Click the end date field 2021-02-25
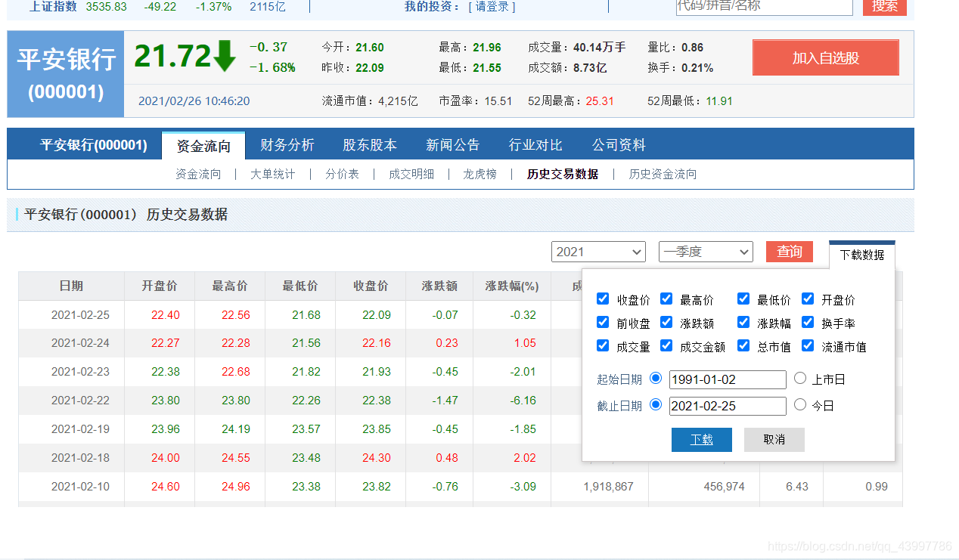 click(x=728, y=406)
